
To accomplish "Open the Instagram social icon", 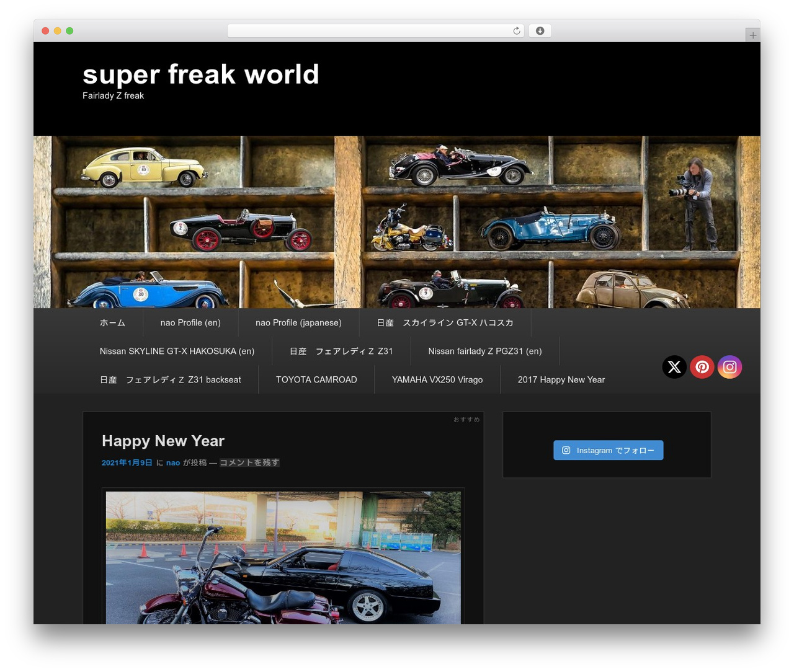I will point(730,367).
